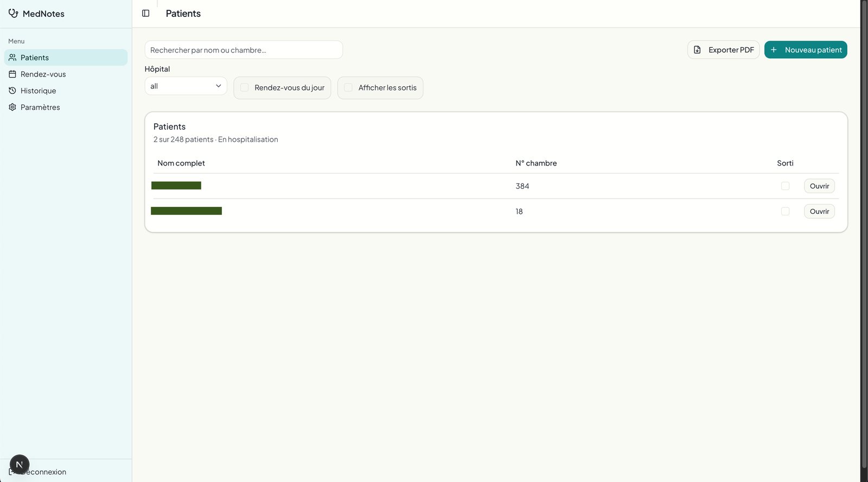Click the Paramètres gear icon
This screenshot has width=868, height=482.
point(12,107)
